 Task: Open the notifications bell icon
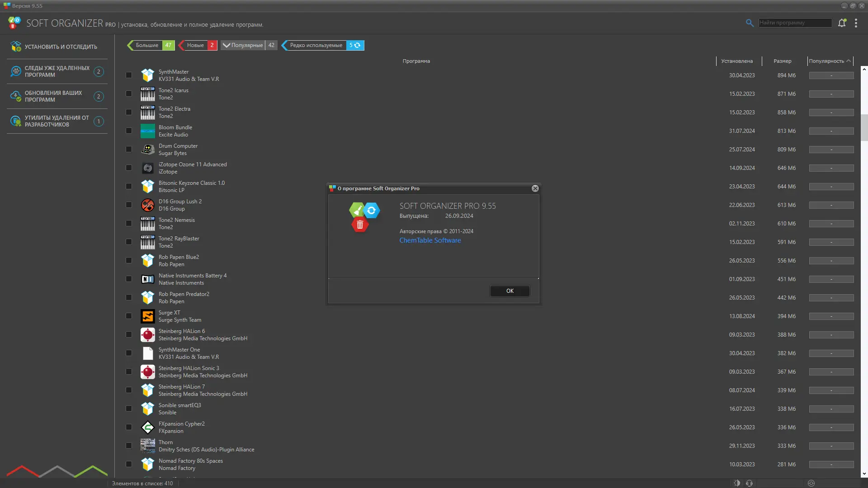[x=842, y=23]
